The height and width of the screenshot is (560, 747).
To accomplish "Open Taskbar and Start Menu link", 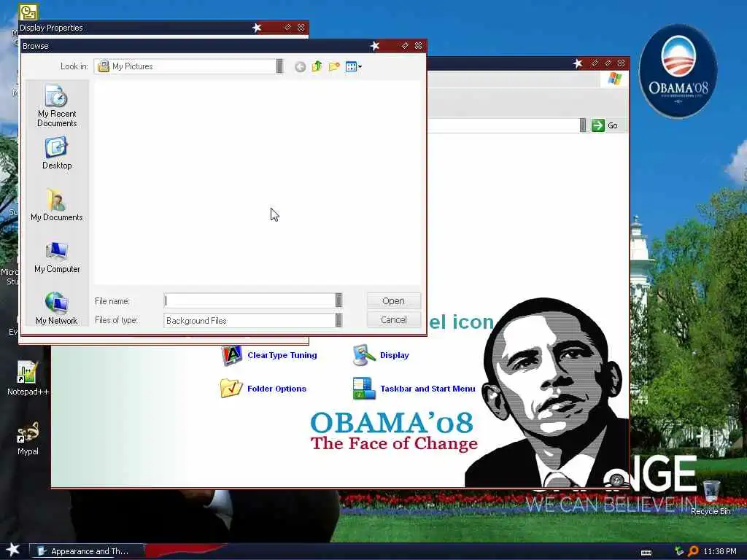I will pos(427,389).
